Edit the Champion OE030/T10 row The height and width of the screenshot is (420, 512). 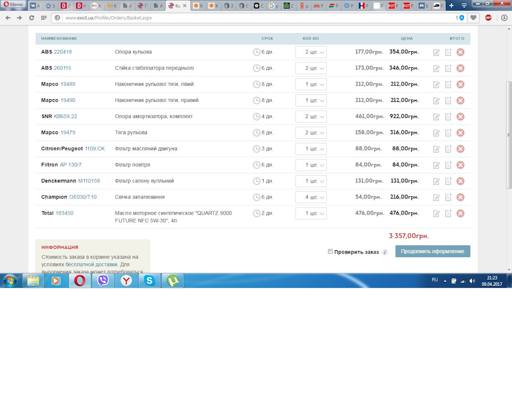click(x=436, y=197)
